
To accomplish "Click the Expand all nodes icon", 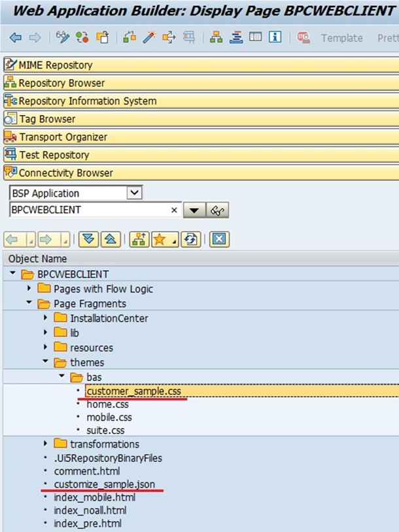I will pyautogui.click(x=88, y=239).
